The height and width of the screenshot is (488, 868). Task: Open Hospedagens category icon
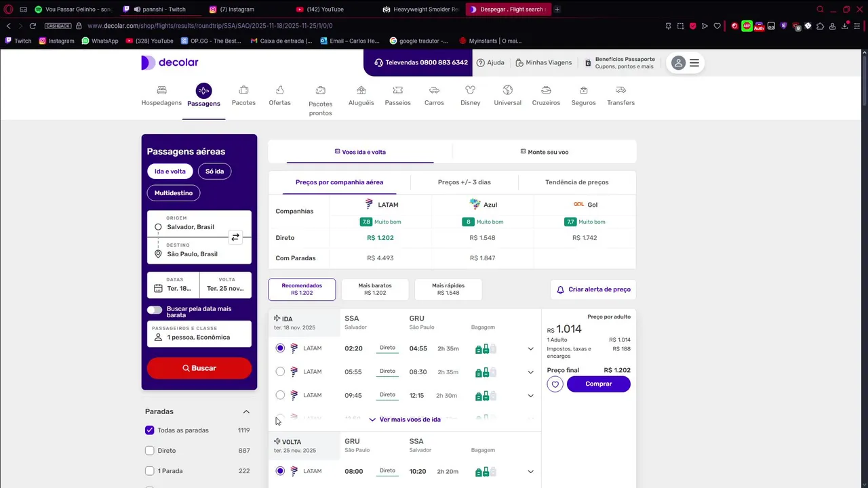161,90
